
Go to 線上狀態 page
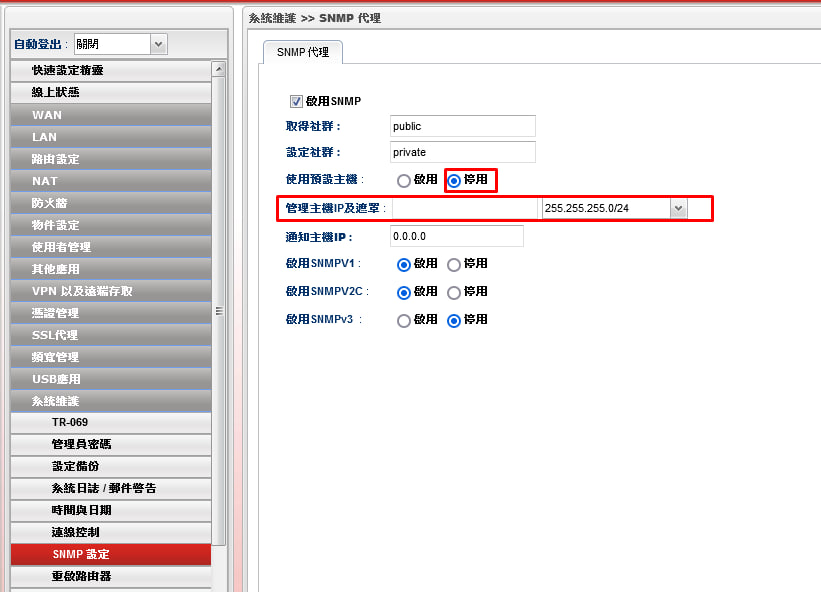[111, 92]
